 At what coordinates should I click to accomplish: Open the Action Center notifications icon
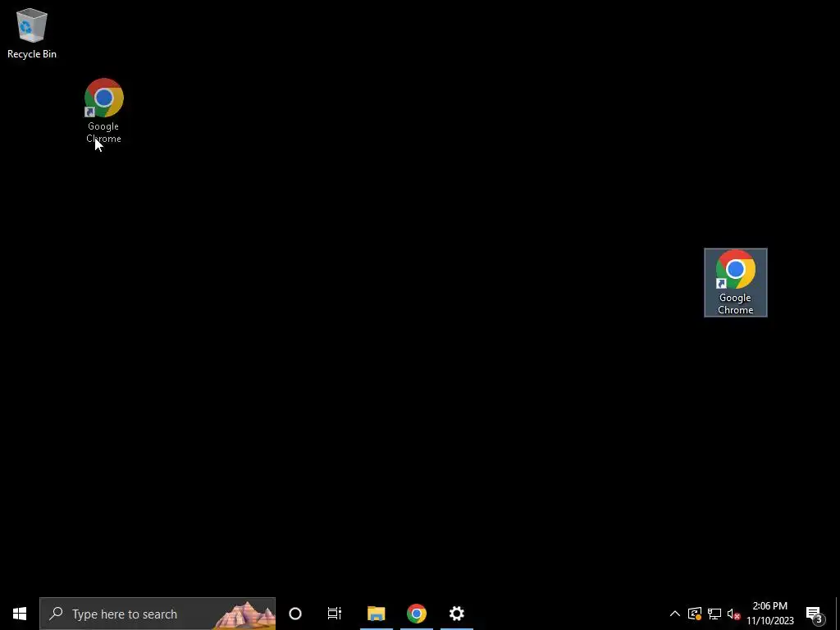coord(815,614)
